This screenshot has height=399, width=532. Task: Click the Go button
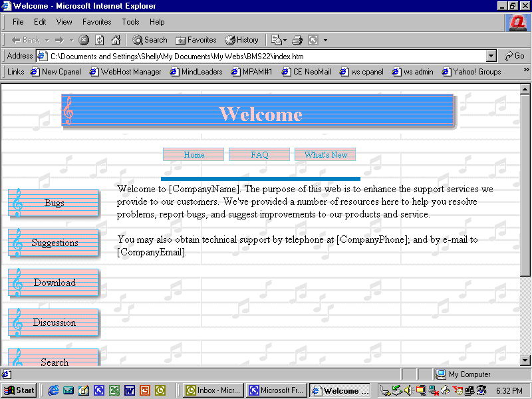[x=514, y=56]
